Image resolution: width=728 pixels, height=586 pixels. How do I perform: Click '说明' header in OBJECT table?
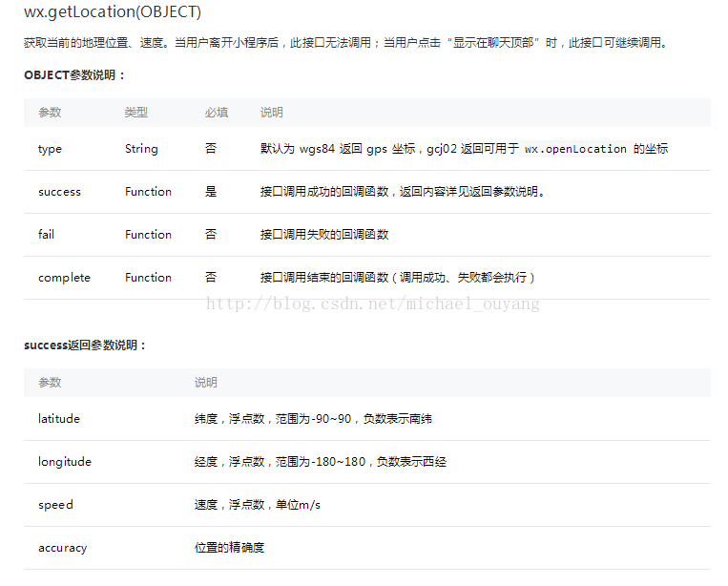click(x=272, y=113)
